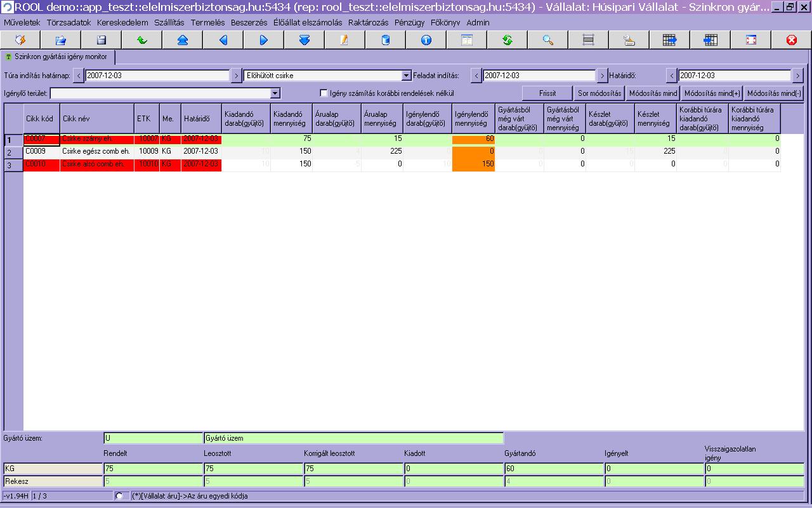This screenshot has height=508, width=812.
Task: Enable 'Igény számítás korábbi rendelések nélkül' checkbox
Action: (324, 93)
